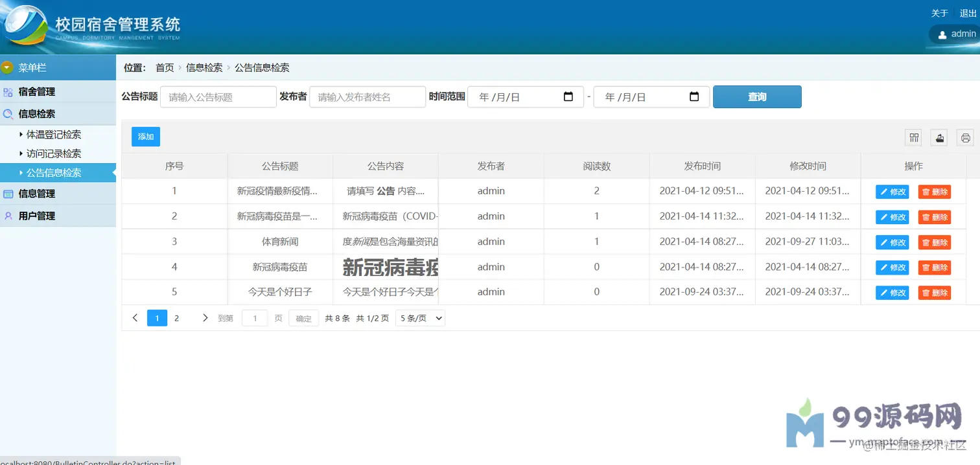
Task: Click 删除 for the 今天是个好日子 row
Action: pyautogui.click(x=935, y=293)
